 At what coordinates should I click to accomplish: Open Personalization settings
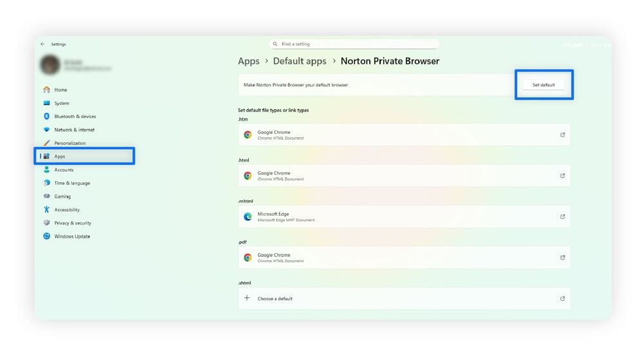pyautogui.click(x=70, y=143)
